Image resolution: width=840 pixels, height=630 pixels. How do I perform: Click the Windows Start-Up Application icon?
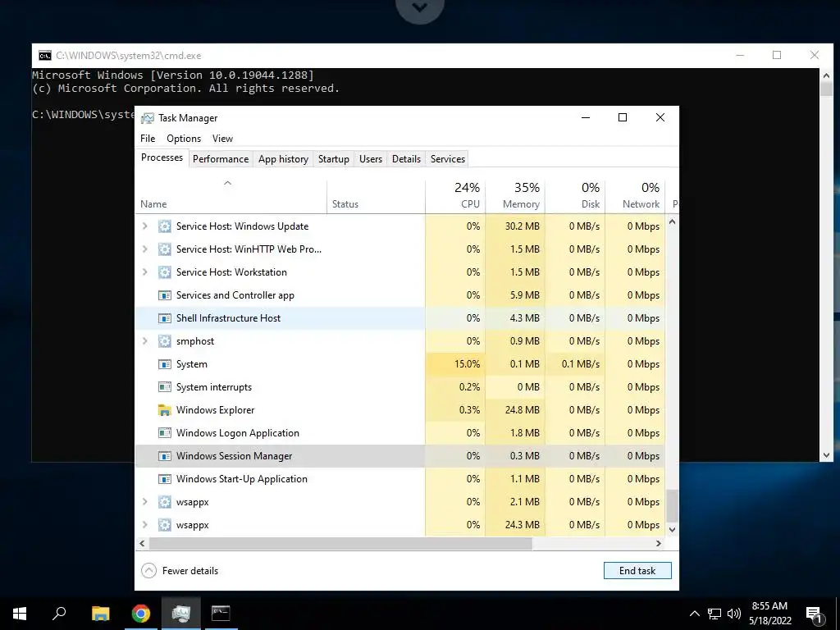[x=164, y=479]
